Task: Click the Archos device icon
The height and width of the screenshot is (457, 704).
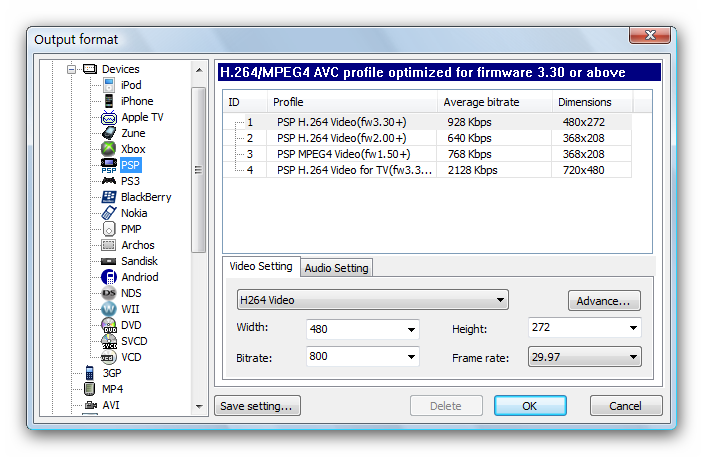Action: (x=109, y=245)
